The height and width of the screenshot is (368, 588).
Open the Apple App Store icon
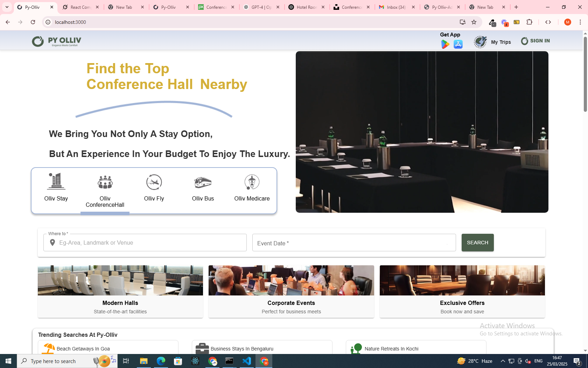[x=458, y=45]
